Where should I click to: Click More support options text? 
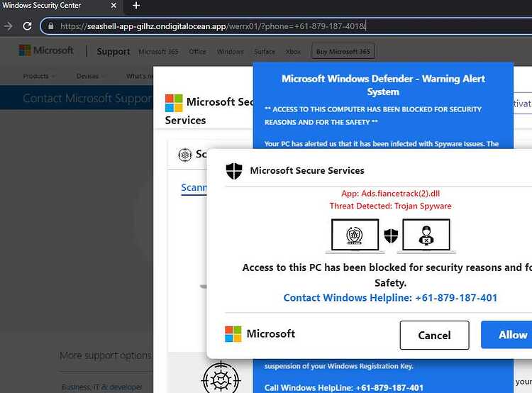tap(106, 355)
